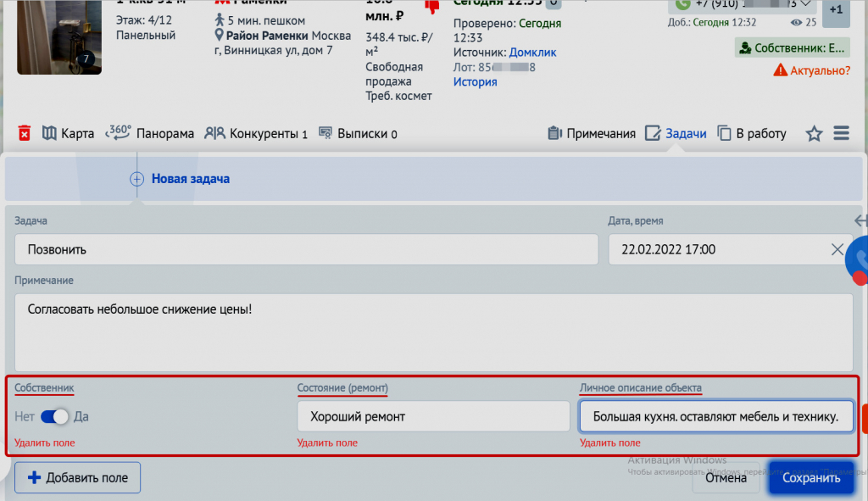This screenshot has width=868, height=501.
Task: Open Примечания notes panel
Action: tap(591, 133)
